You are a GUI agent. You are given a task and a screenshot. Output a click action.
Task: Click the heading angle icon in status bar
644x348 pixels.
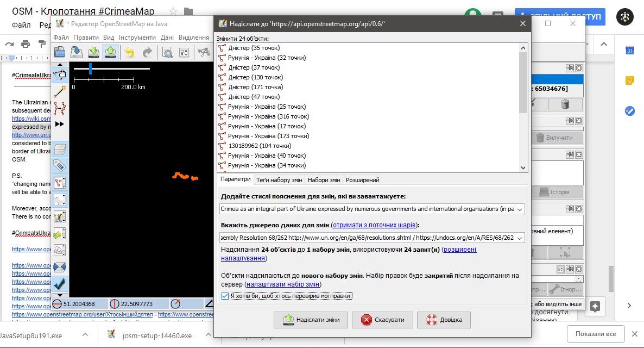(175, 304)
